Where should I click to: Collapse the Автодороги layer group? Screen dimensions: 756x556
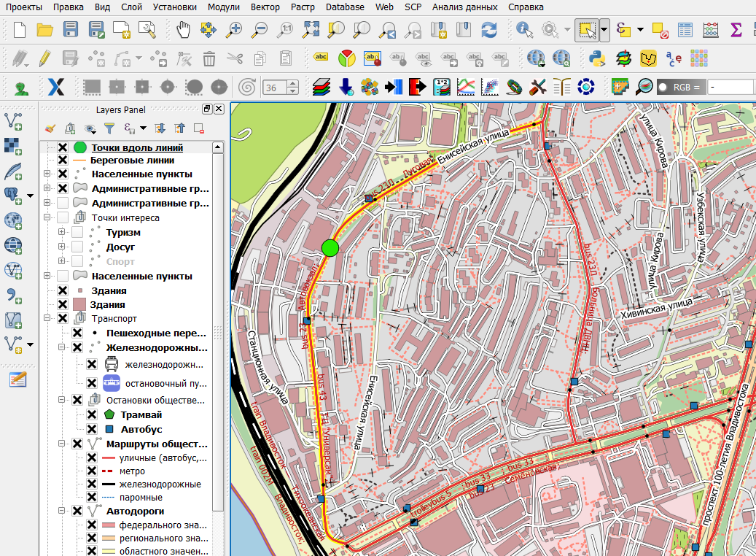click(x=61, y=511)
